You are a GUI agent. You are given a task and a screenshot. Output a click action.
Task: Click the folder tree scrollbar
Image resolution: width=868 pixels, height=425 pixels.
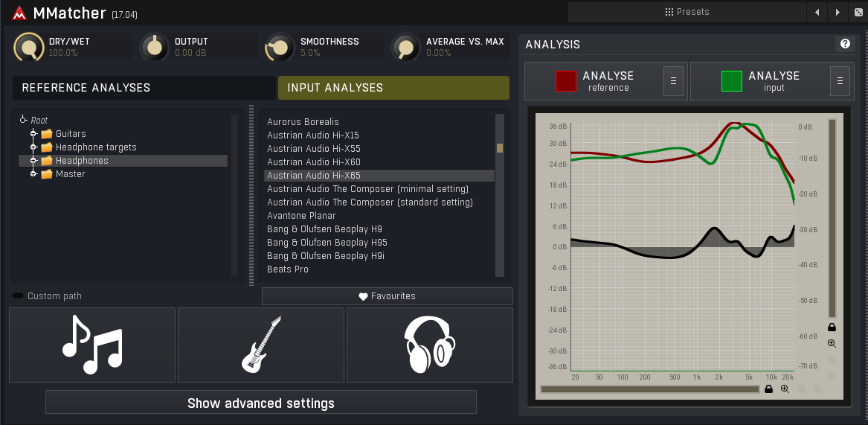(234, 194)
